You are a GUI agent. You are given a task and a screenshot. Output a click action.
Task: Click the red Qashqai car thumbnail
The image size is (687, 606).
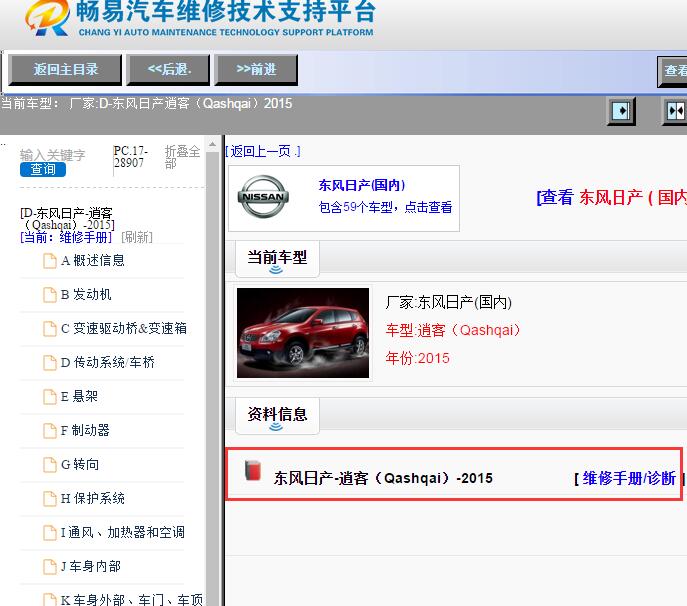(303, 333)
